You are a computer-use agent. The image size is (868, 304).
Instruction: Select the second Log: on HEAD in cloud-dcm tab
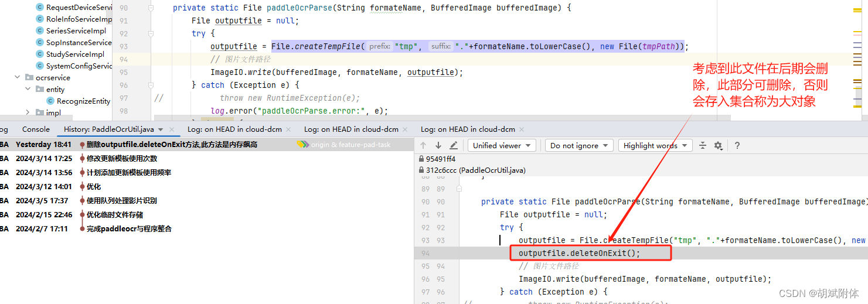[351, 129]
